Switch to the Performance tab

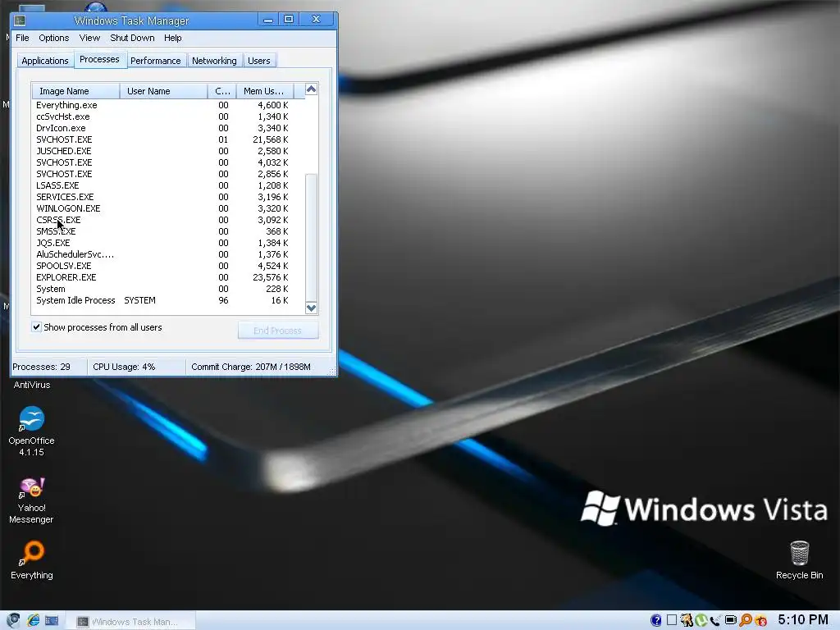pyautogui.click(x=155, y=61)
